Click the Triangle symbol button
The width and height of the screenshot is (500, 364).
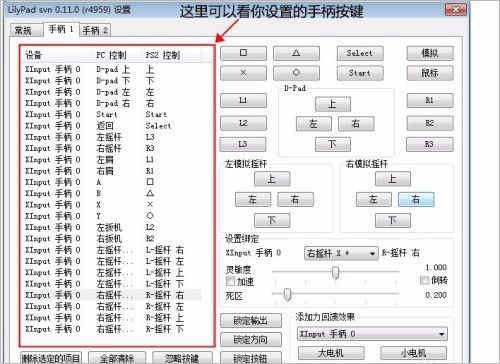(296, 53)
